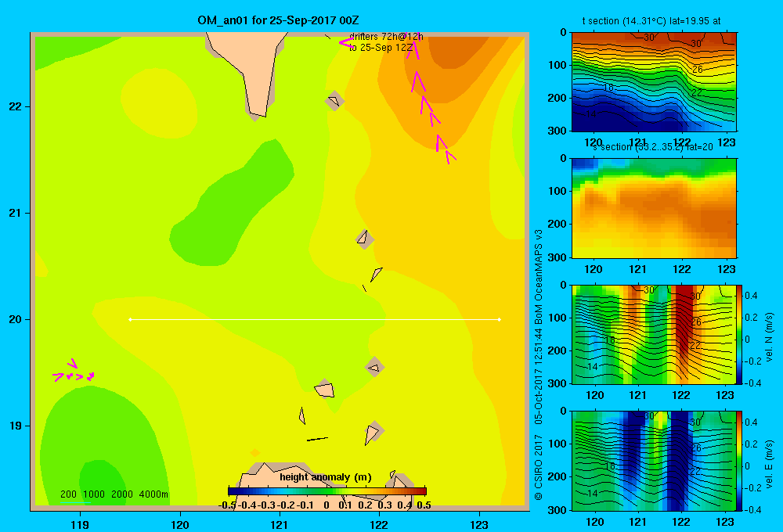Click latitude label 20 on main map
This screenshot has width=783, height=532.
[15, 319]
